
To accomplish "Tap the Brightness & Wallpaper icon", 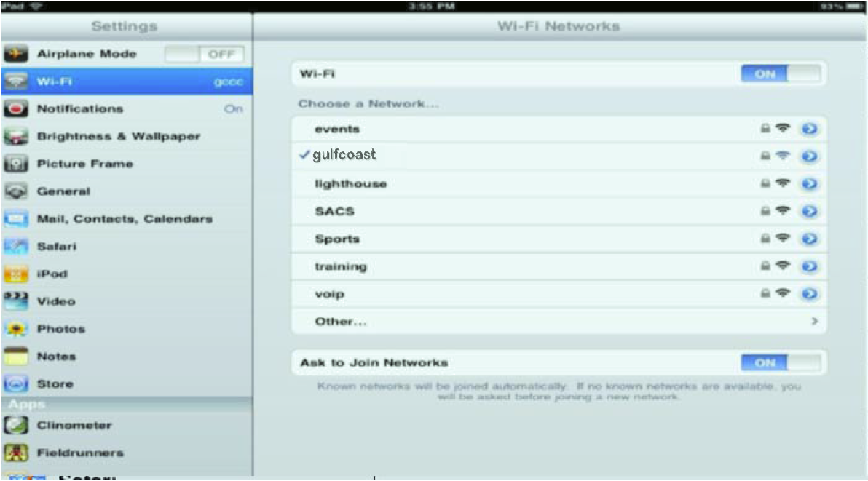I will (x=15, y=136).
